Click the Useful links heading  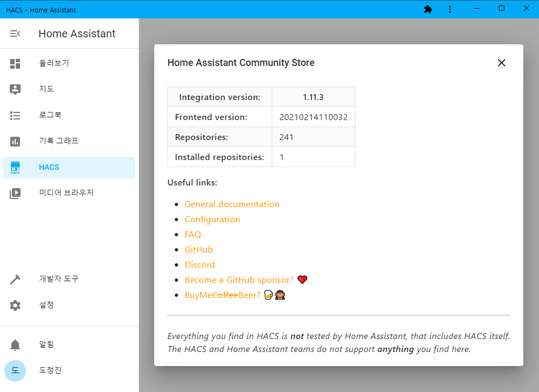[192, 182]
